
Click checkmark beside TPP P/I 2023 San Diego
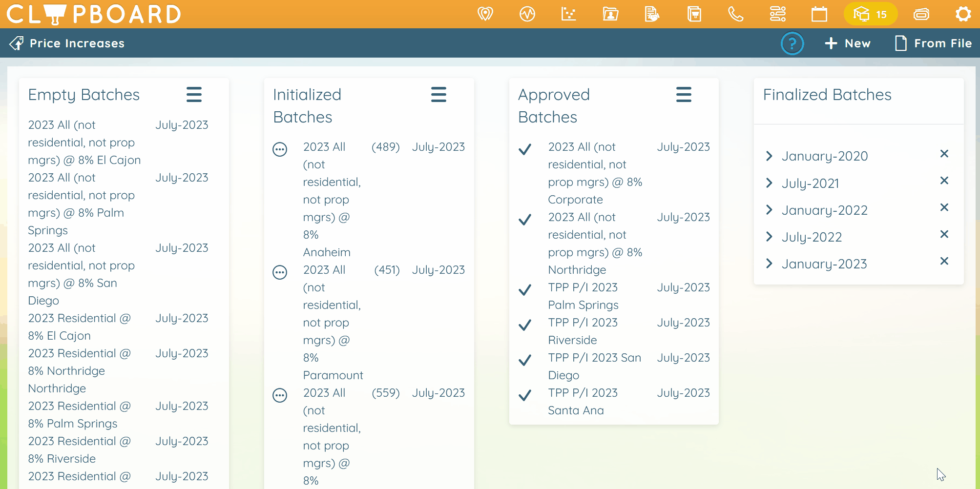coord(525,360)
